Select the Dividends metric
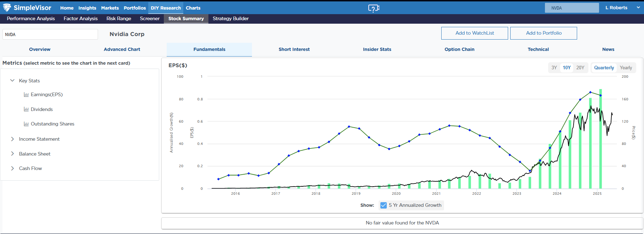 (x=42, y=109)
